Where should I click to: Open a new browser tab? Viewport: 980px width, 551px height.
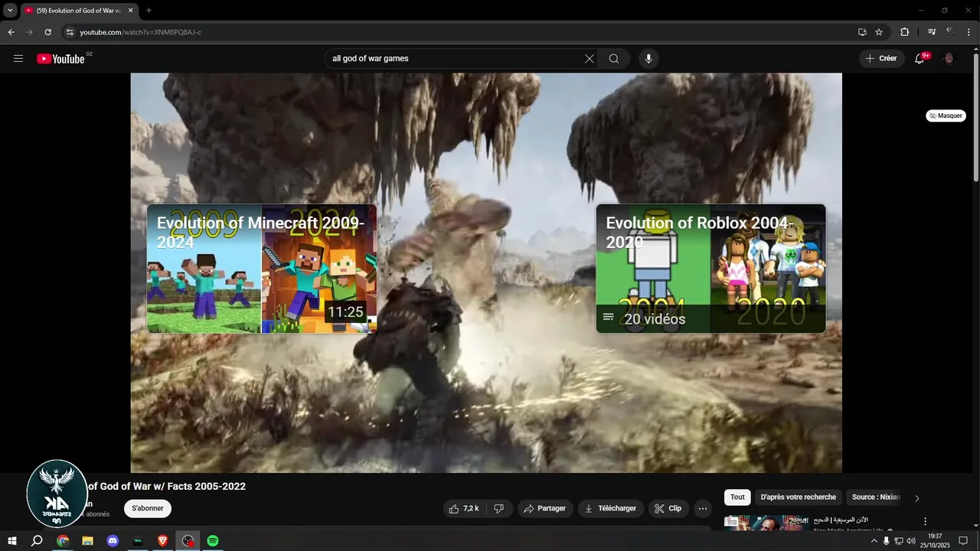tap(149, 11)
